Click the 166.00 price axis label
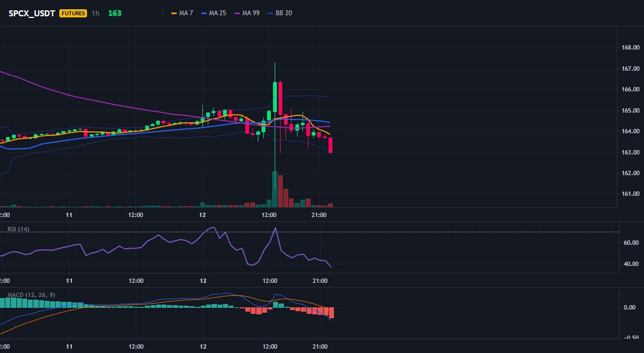Image resolution: width=644 pixels, height=353 pixels. tap(630, 89)
